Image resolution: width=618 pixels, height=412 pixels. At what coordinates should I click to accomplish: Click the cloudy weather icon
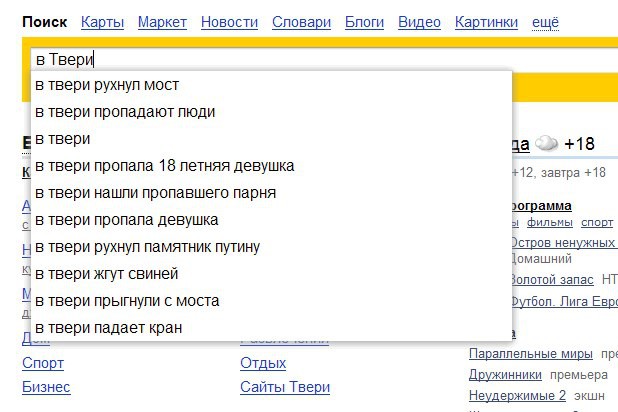tap(546, 144)
